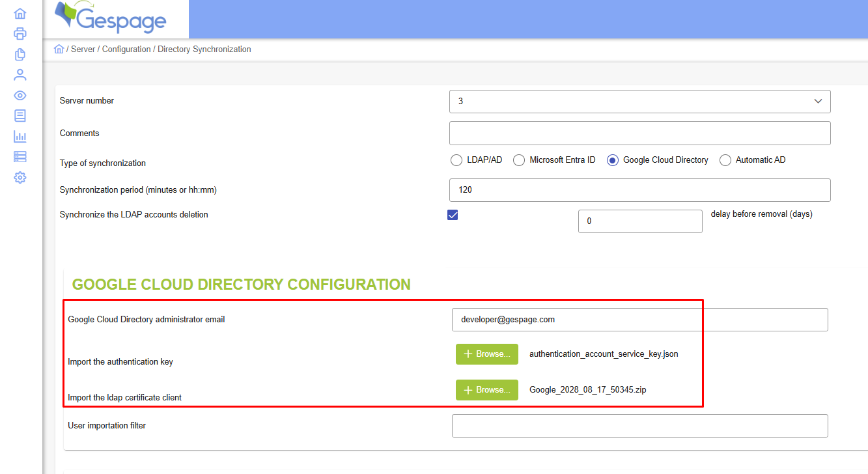Click authentication_account_service_key.json file name

click(x=604, y=354)
